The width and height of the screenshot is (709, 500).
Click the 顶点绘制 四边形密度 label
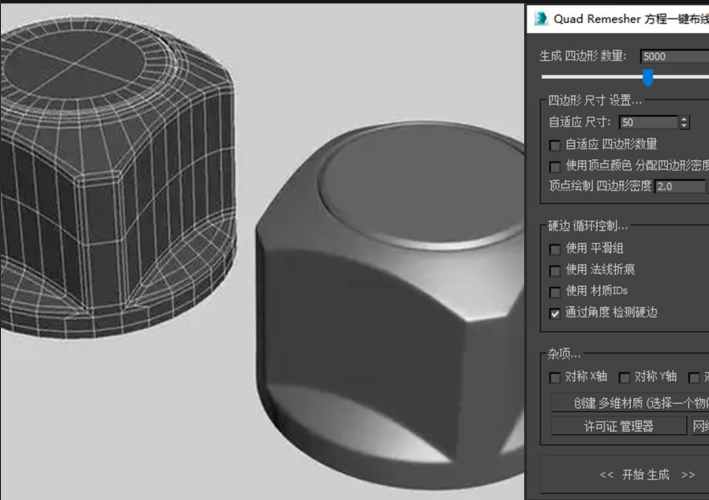click(600, 186)
